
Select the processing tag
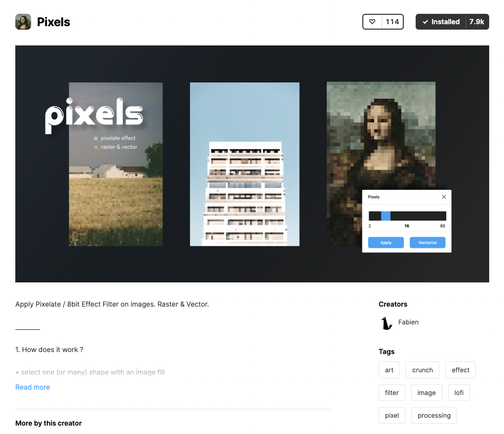[434, 415]
